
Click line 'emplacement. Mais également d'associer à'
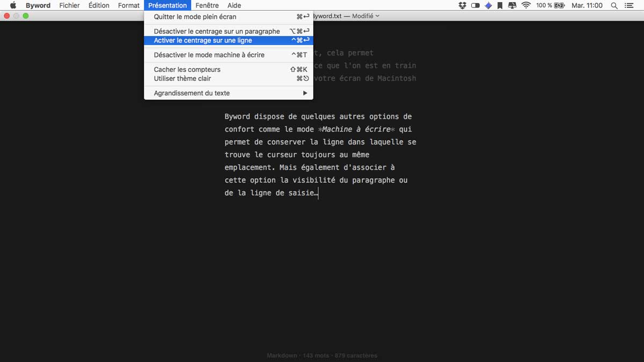click(x=310, y=168)
